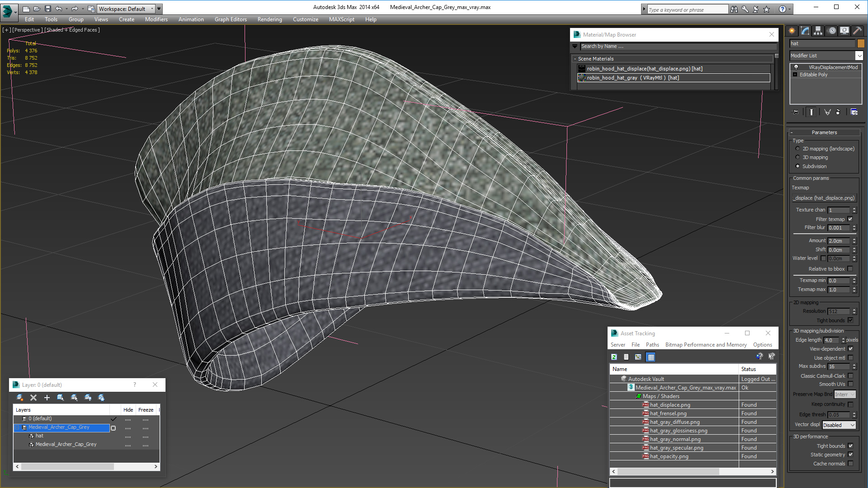
Task: Select 2D mapping (landscape) radio button
Action: point(797,149)
